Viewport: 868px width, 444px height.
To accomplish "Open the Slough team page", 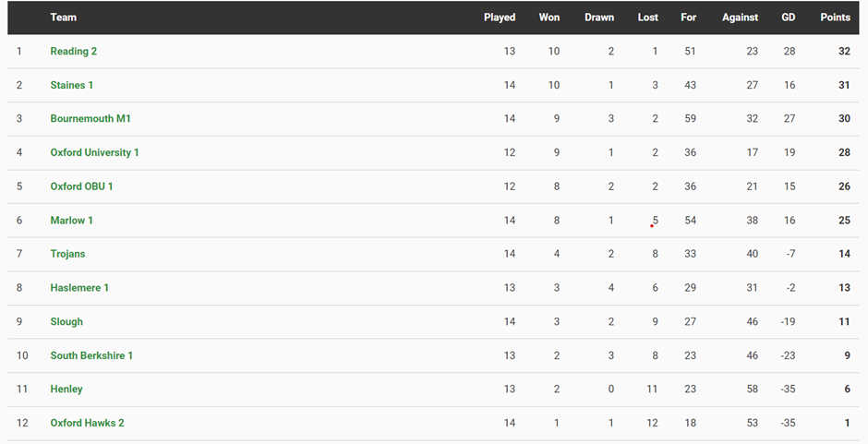I will tap(66, 322).
